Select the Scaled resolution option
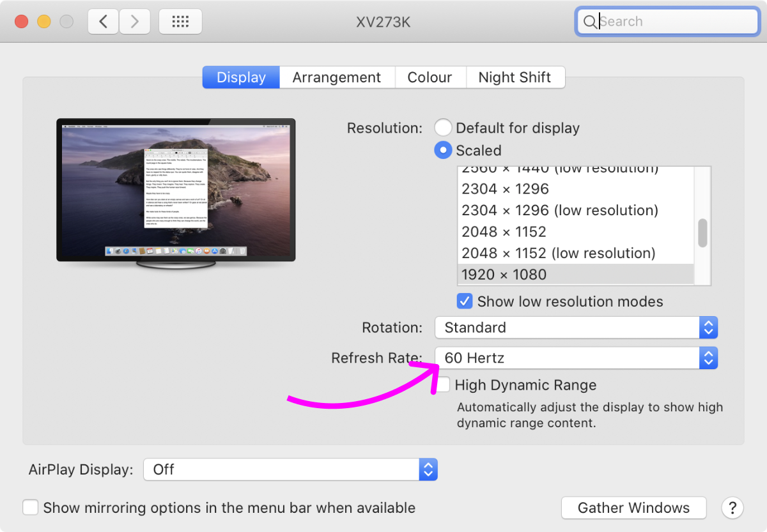 tap(443, 150)
